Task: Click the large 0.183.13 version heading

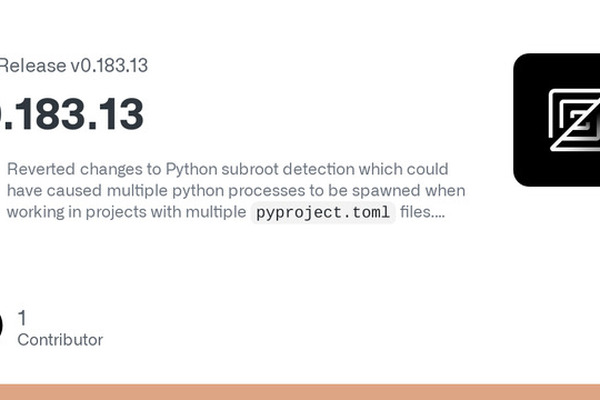Action: (x=72, y=115)
